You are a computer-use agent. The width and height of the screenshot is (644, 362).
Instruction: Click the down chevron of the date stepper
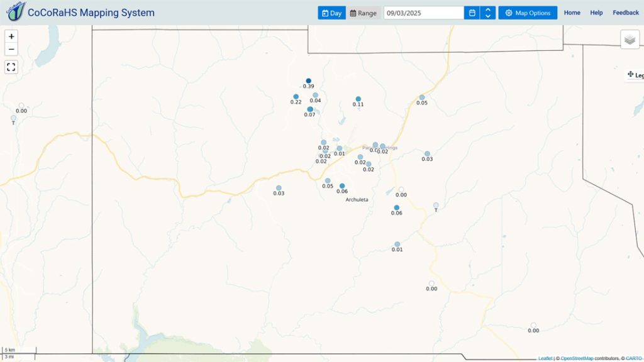point(488,16)
